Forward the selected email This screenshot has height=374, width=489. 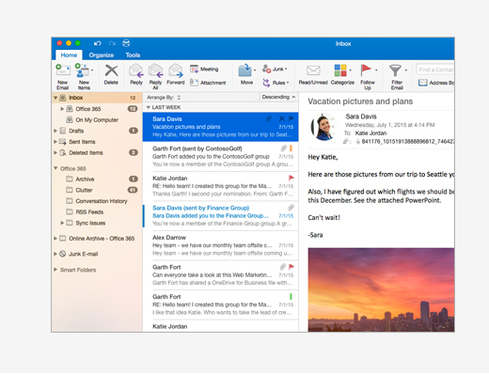(x=176, y=71)
